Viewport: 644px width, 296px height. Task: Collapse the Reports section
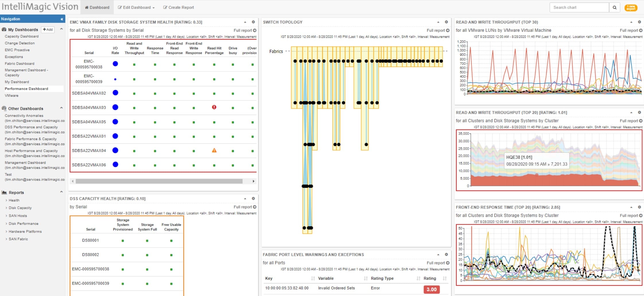(x=61, y=192)
